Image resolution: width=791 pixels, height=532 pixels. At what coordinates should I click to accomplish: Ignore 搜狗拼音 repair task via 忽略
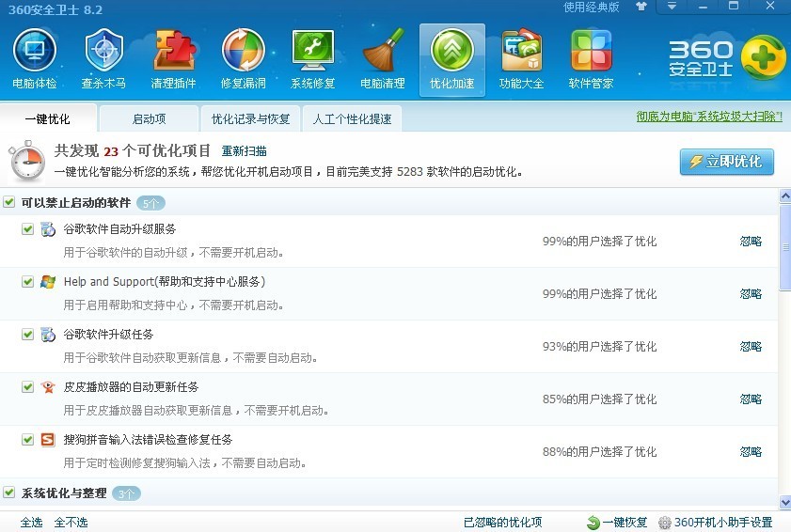751,451
